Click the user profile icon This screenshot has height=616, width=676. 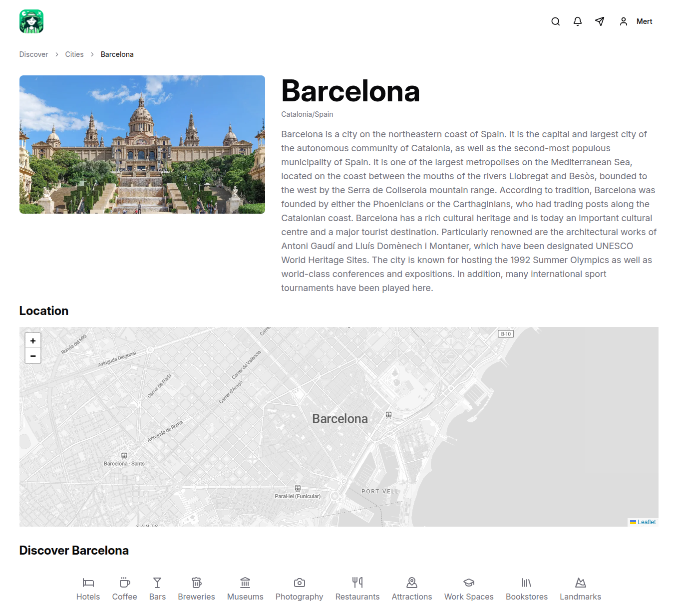[624, 21]
